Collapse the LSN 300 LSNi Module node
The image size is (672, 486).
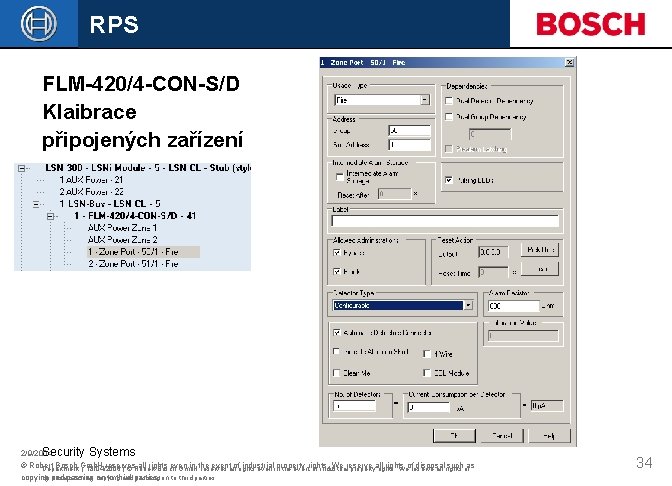(21, 168)
